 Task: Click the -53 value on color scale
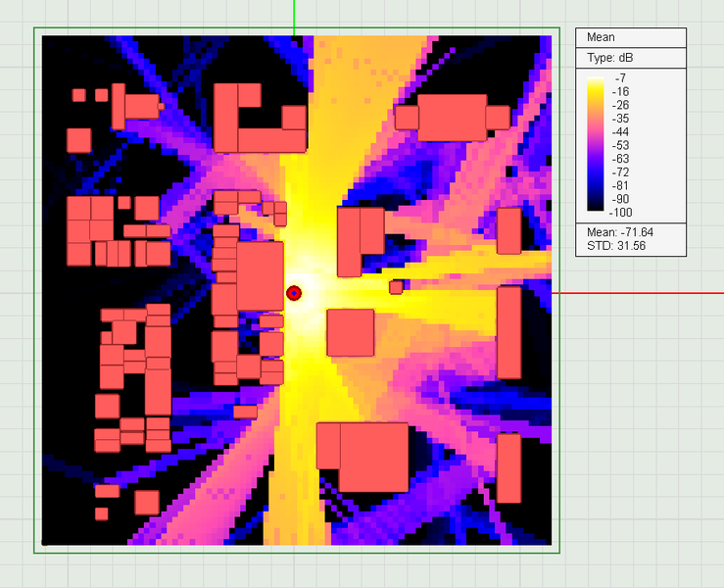(620, 145)
